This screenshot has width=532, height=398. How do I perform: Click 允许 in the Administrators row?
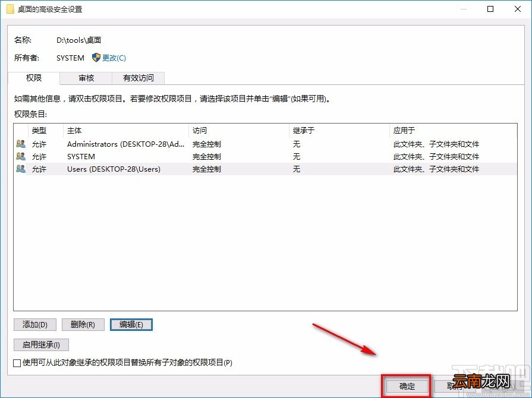39,144
